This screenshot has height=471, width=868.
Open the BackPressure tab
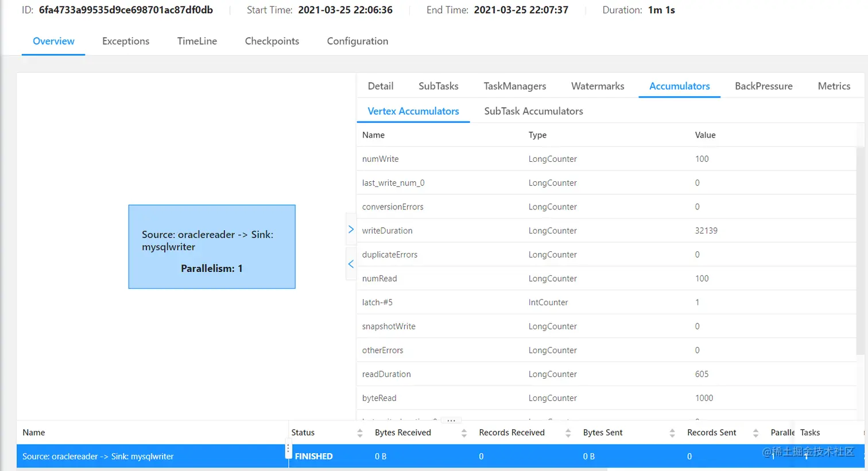(764, 86)
